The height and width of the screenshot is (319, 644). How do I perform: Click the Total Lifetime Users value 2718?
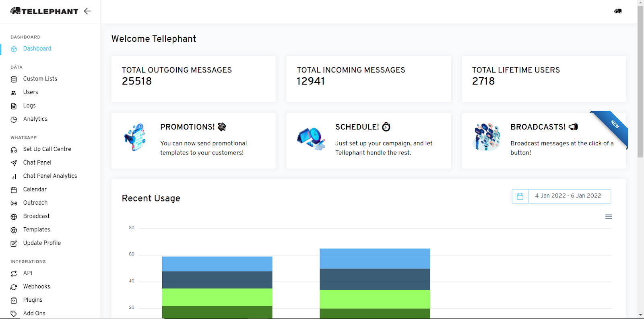[x=483, y=81]
